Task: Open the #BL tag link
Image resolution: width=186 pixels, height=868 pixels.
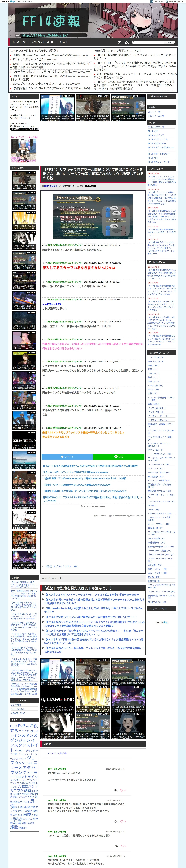Action: 76,566
